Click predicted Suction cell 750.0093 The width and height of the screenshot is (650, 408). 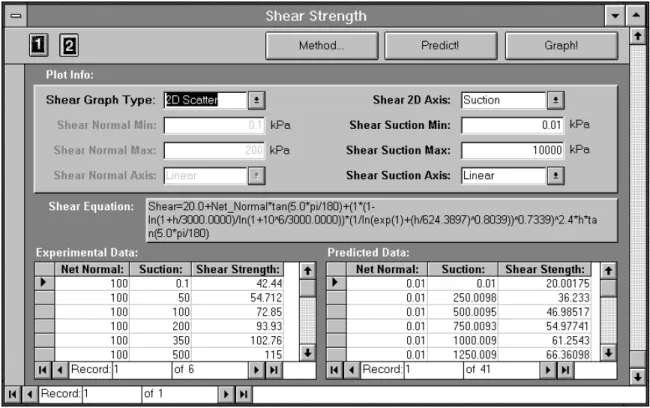tap(463, 326)
